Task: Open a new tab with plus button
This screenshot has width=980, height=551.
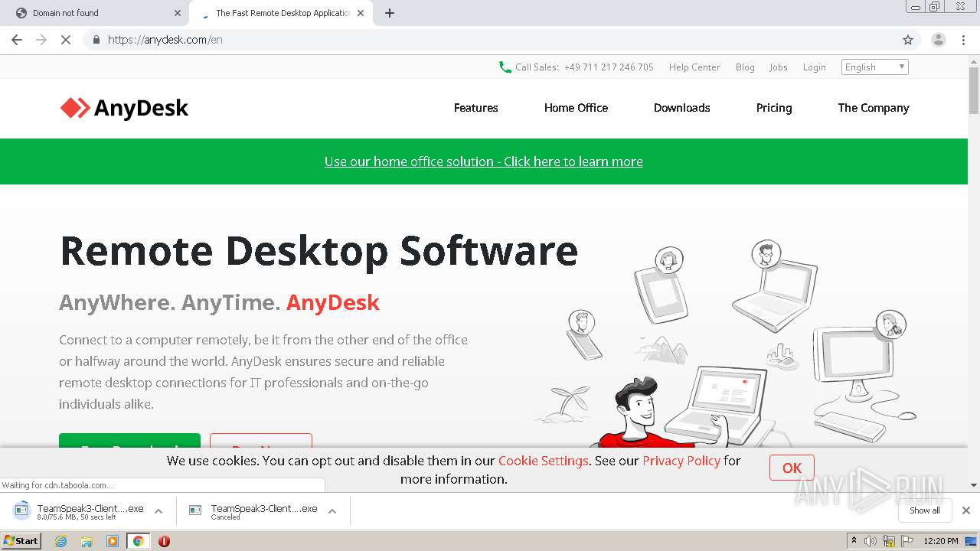Action: point(390,13)
